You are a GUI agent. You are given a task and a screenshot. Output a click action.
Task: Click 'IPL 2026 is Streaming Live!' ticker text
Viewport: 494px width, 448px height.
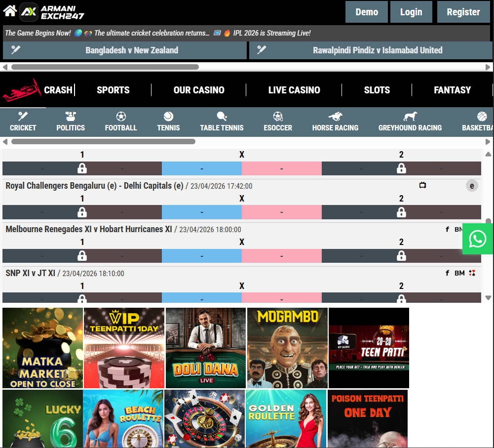[x=272, y=33]
